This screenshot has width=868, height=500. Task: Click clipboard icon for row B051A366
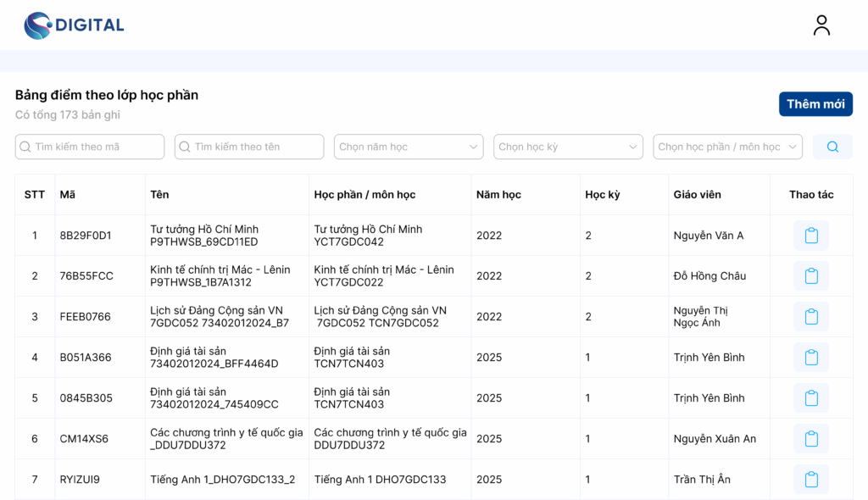[x=811, y=358]
